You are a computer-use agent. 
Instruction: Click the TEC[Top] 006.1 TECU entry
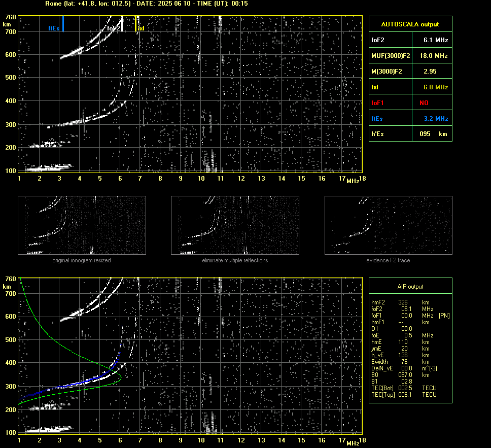point(404,395)
